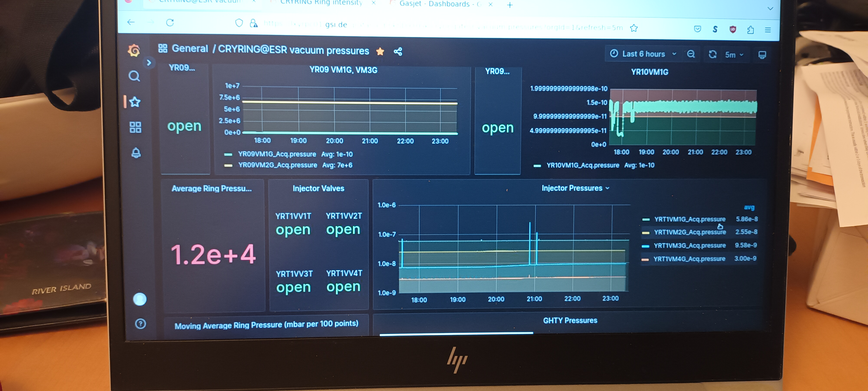List all tabs with the chevron
The width and height of the screenshot is (868, 391).
pyautogui.click(x=770, y=8)
